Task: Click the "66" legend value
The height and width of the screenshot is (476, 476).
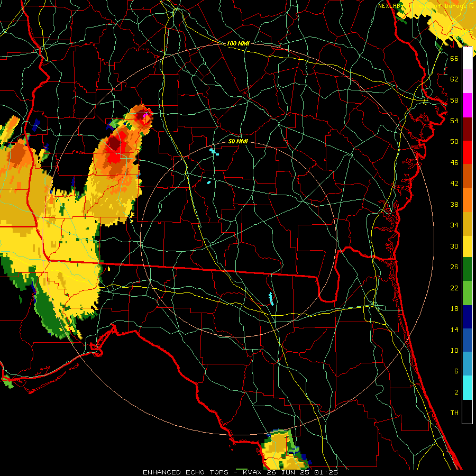Action: pos(454,58)
